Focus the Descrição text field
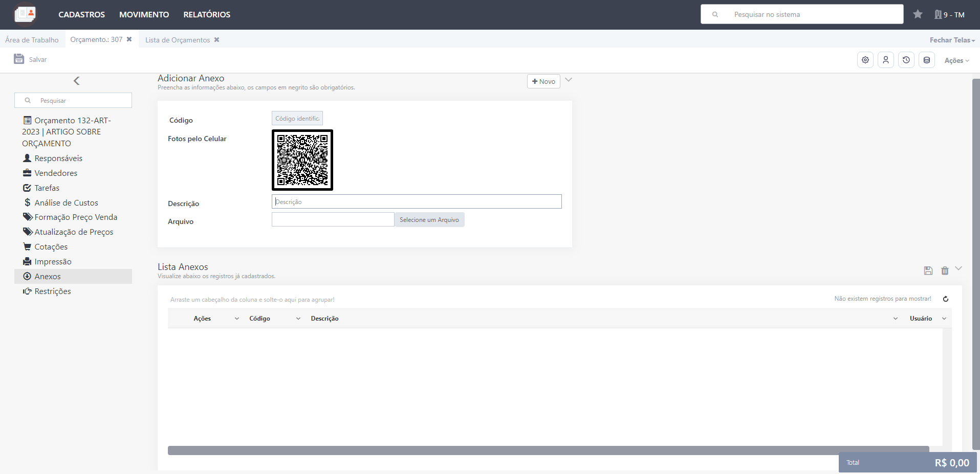980x474 pixels. 417,201
